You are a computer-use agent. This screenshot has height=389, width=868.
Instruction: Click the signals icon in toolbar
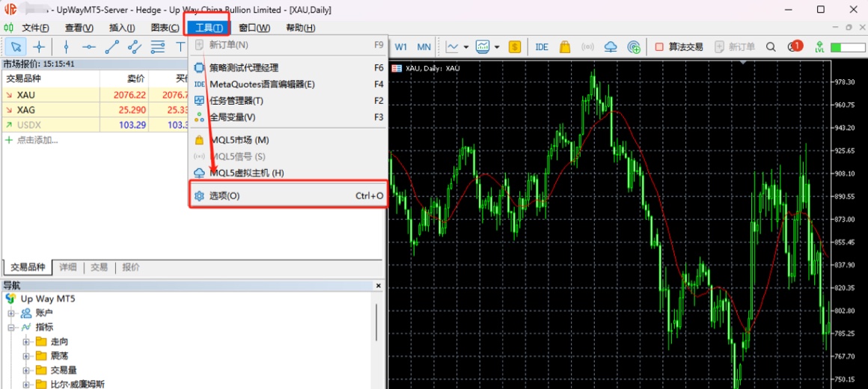point(587,47)
